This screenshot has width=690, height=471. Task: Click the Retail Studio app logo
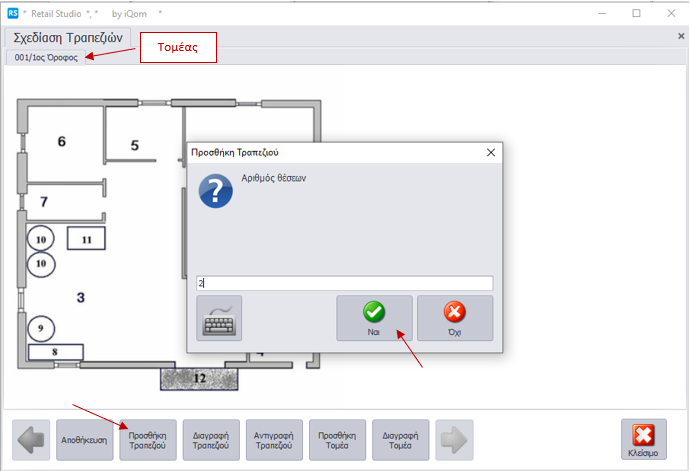pyautogui.click(x=12, y=13)
